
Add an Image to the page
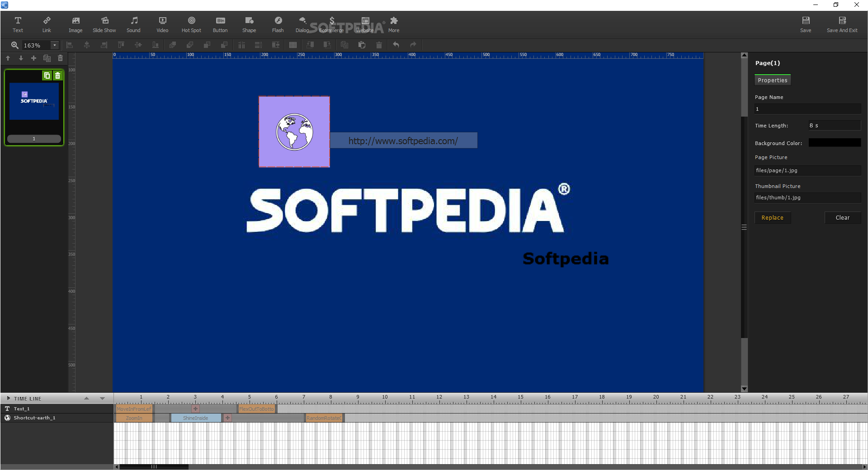(75, 24)
